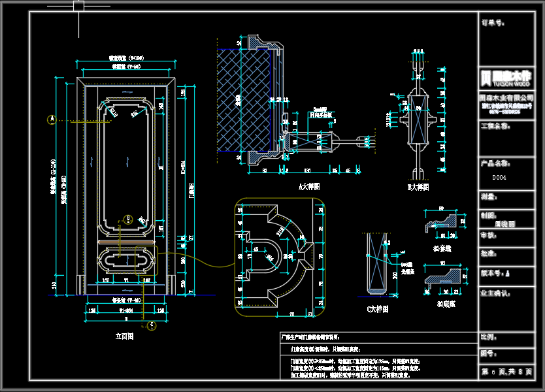The width and height of the screenshot is (545, 392).
Task: Click the product name value D004
Action: point(499,177)
